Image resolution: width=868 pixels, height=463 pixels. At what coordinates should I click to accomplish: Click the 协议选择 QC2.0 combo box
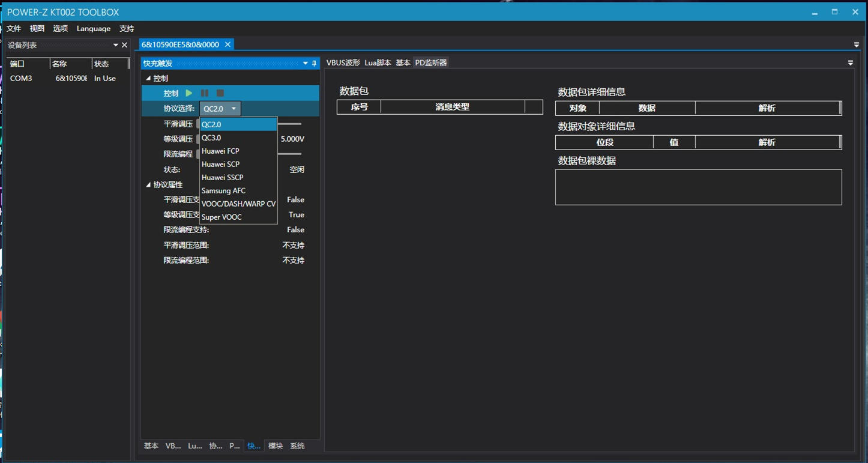(x=220, y=109)
